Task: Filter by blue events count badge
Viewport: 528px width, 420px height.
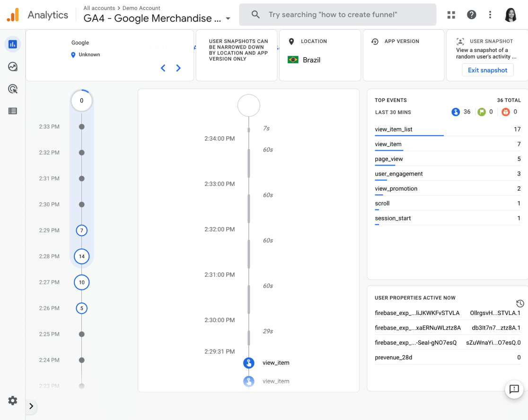Action: (456, 112)
